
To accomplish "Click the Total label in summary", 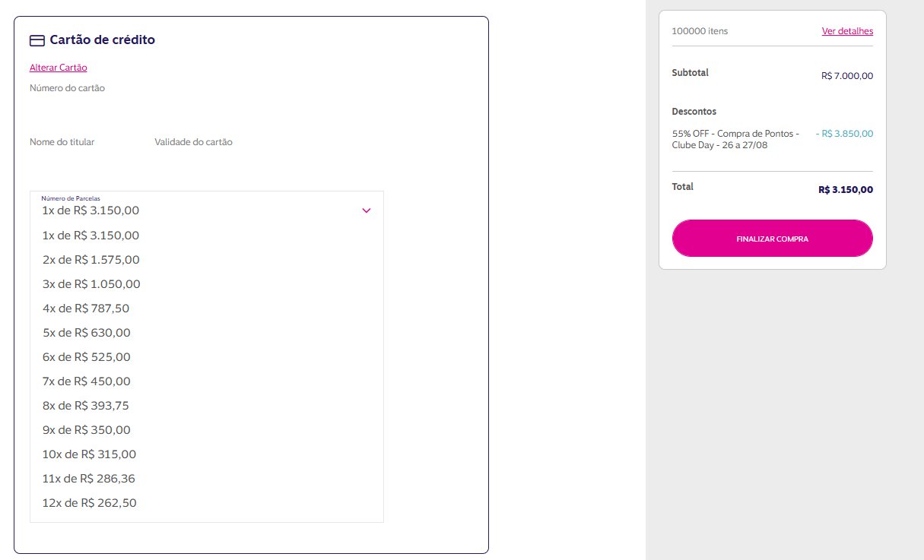I will coord(683,187).
